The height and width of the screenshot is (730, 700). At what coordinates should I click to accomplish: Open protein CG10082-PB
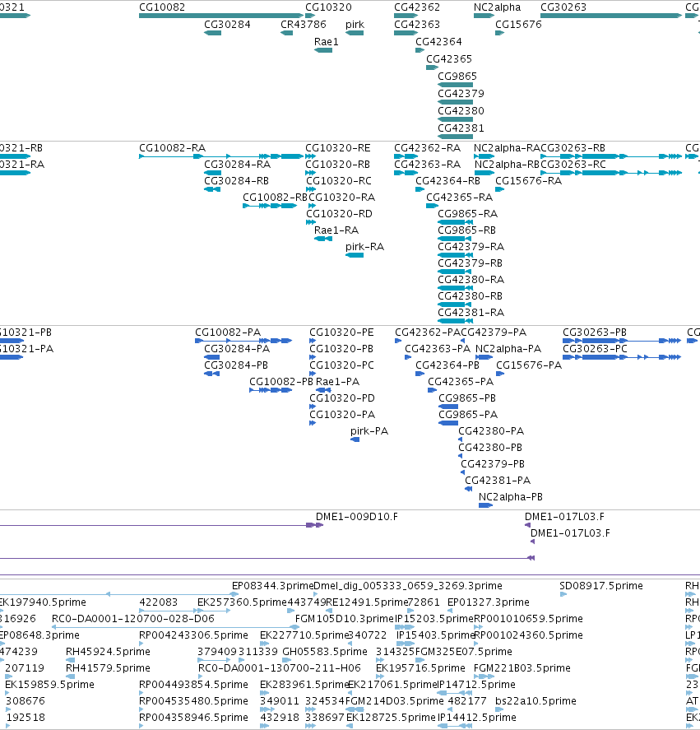(x=281, y=382)
